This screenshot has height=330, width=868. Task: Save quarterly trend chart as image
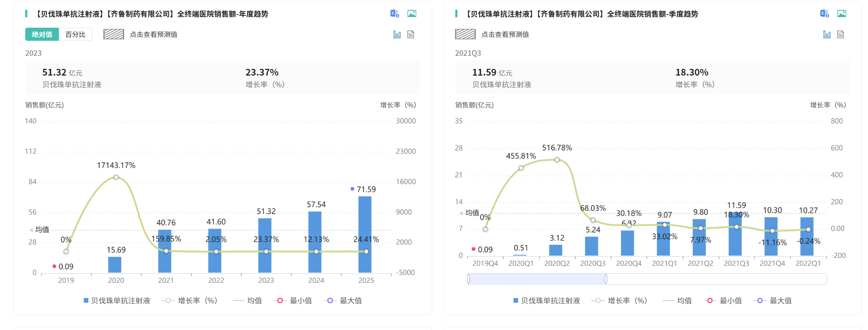pos(841,13)
